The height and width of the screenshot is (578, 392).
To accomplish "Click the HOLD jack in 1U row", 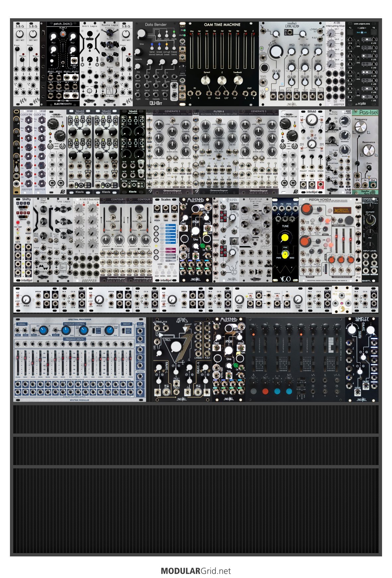I will [277, 303].
